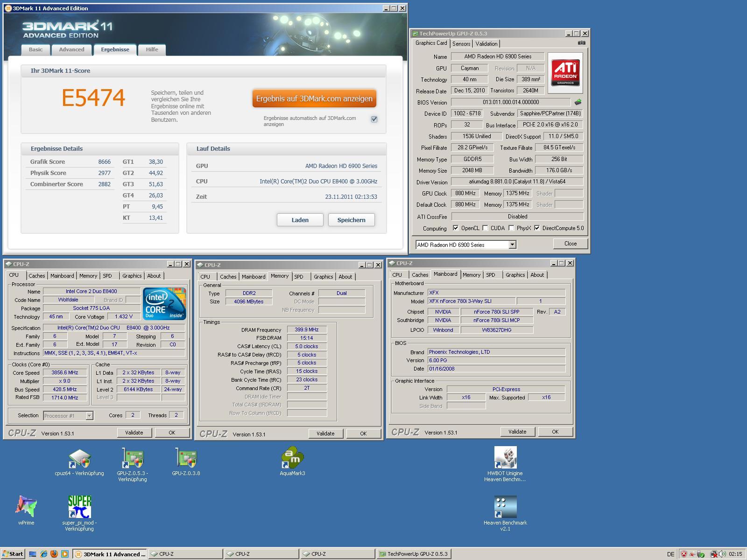Click Mainboard model XFX nForce 780i field

click(x=471, y=301)
